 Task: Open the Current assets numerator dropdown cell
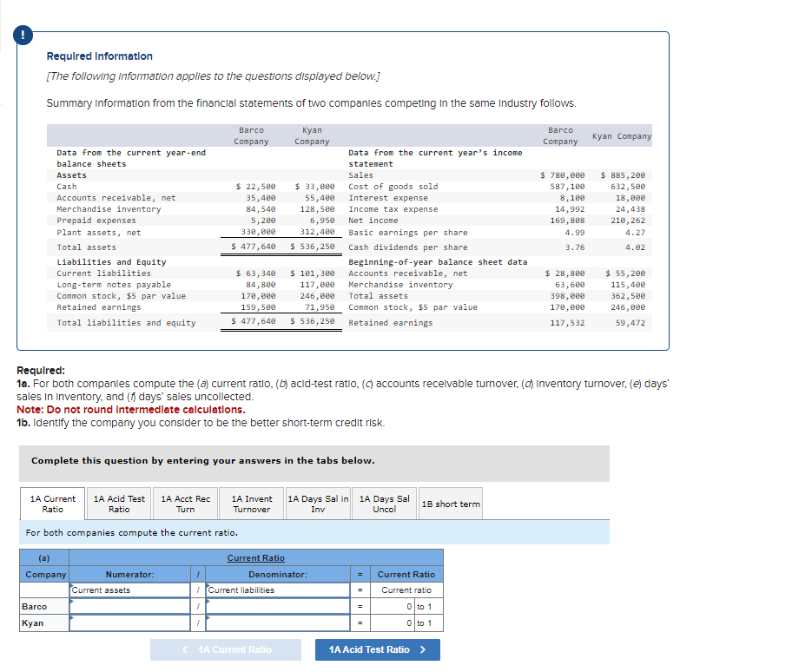pyautogui.click(x=129, y=590)
